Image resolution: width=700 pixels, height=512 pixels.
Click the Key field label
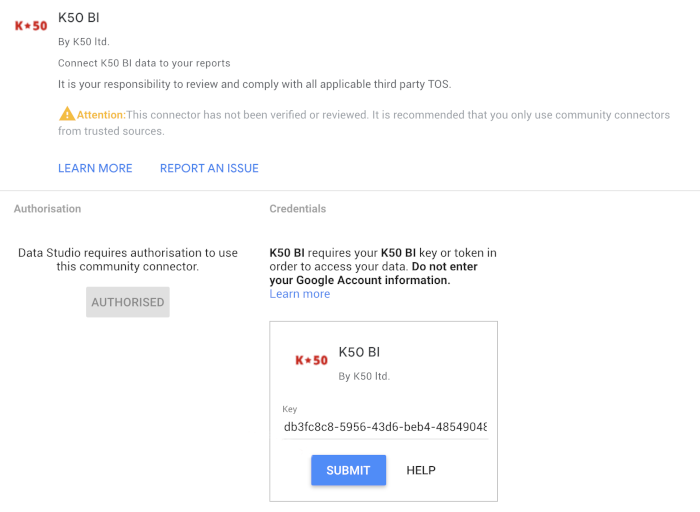pos(289,409)
